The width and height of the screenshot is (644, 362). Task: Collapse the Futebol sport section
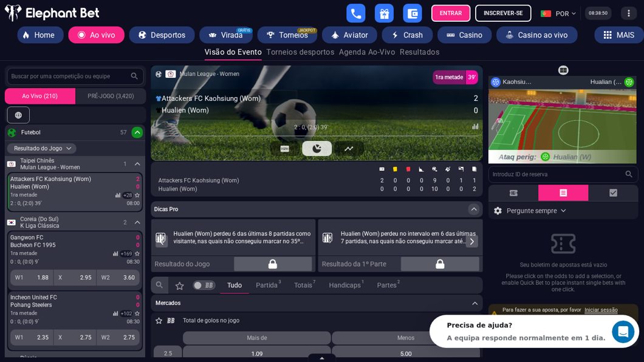point(137,132)
